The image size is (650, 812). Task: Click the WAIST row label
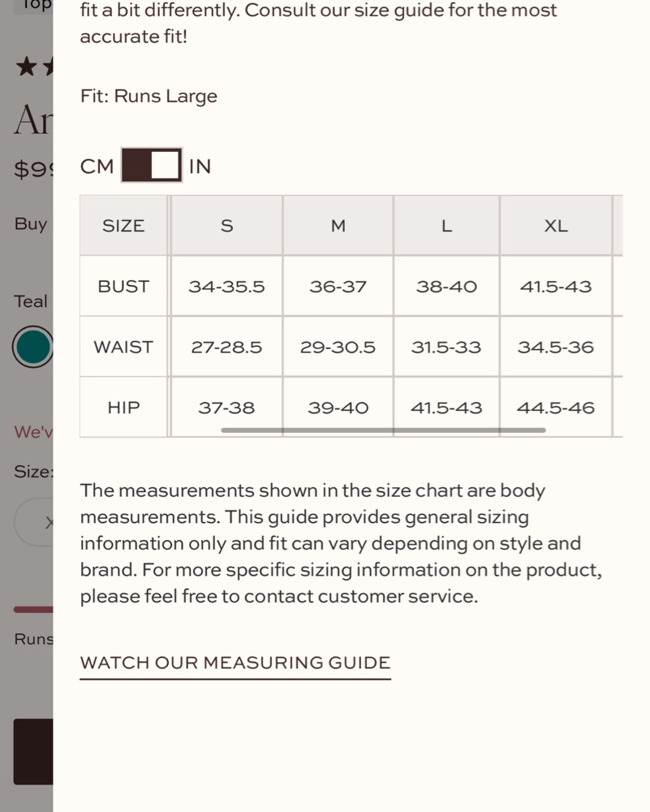click(123, 347)
